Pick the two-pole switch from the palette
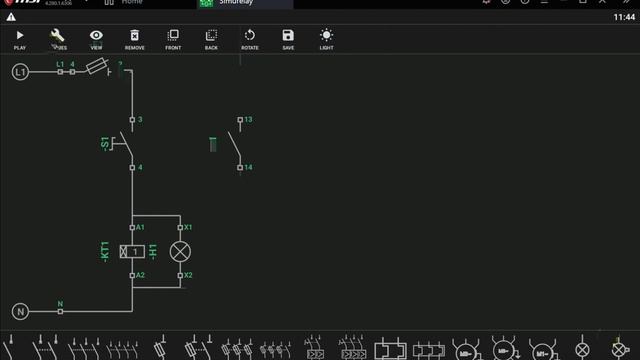This screenshot has height=360, width=640. 46,347
